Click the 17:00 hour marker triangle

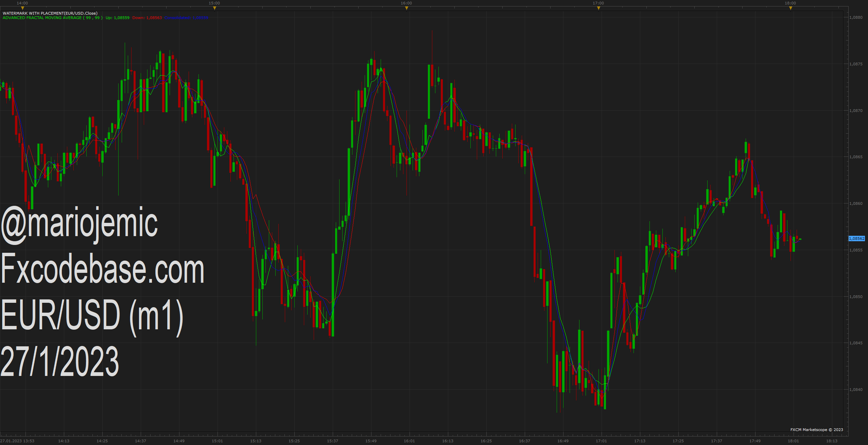point(598,8)
